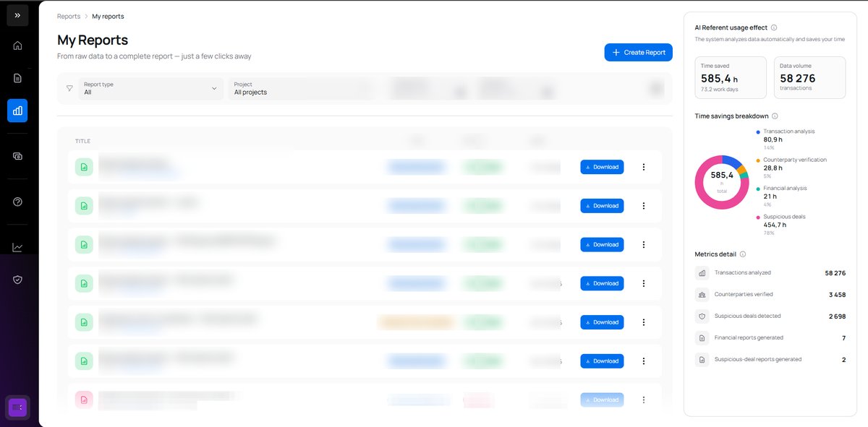Download the fifth report in the list
This screenshot has height=427, width=868.
(602, 322)
